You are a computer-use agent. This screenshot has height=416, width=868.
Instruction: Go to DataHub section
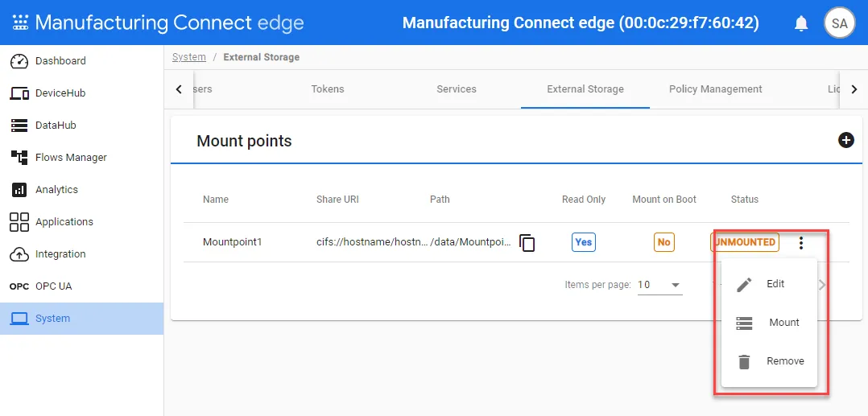click(x=81, y=125)
